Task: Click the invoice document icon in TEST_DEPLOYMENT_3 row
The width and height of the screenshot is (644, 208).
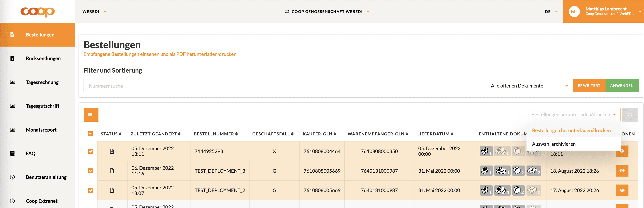Action: tap(533, 171)
